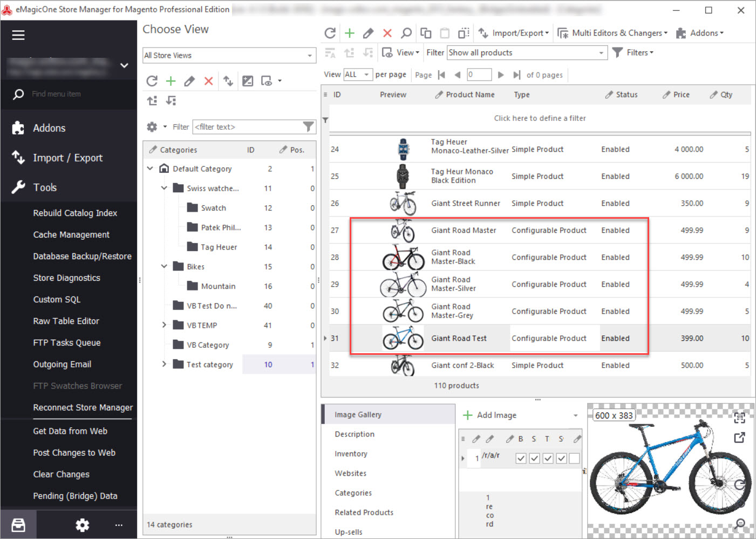Open Import/Export toolbar menu
Screen dimensions: 756x539
point(514,33)
